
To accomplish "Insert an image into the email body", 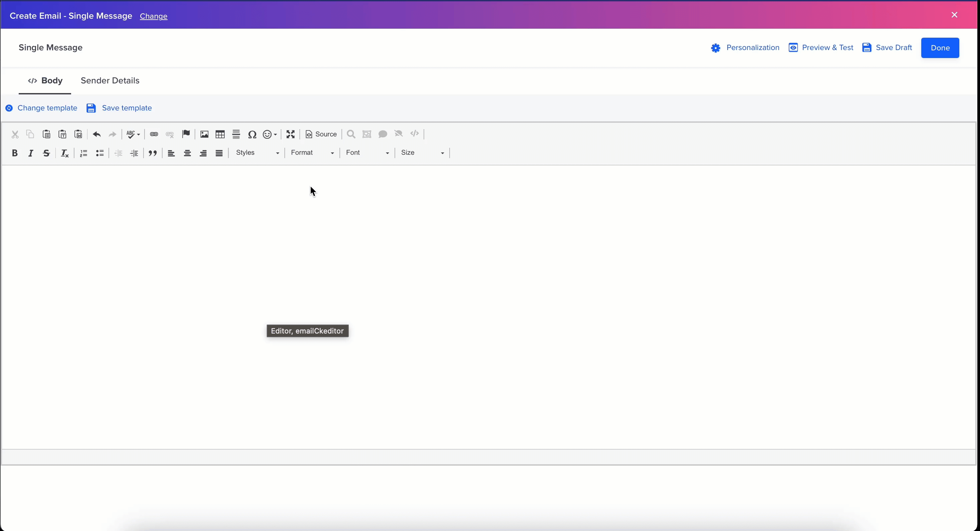I will pos(204,134).
